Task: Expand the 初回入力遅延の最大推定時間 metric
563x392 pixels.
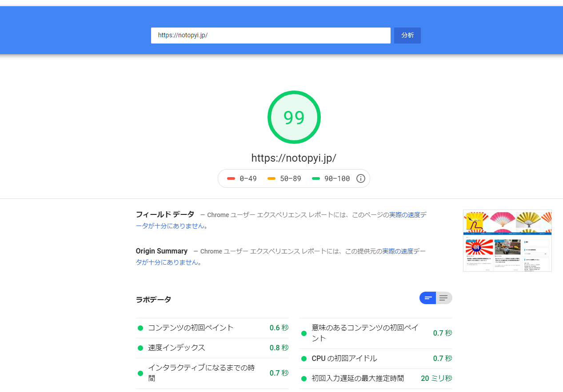Action: pyautogui.click(x=358, y=379)
